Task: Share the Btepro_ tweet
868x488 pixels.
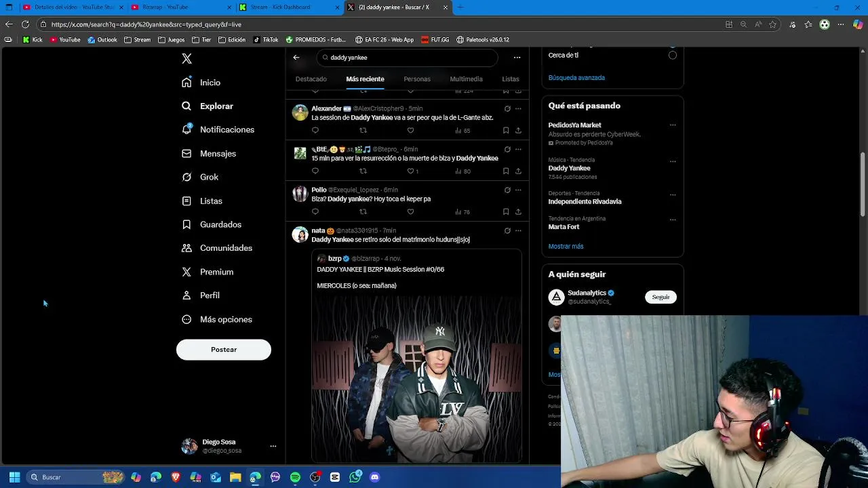Action: point(518,171)
